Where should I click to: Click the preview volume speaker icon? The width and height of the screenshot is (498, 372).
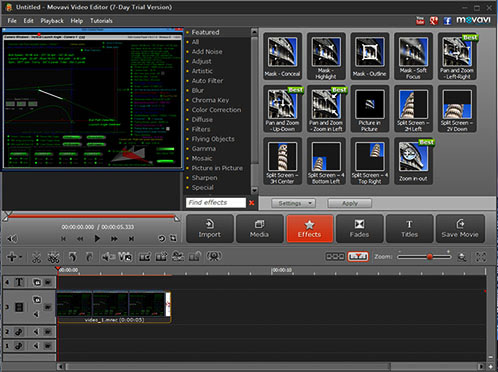coord(12,239)
